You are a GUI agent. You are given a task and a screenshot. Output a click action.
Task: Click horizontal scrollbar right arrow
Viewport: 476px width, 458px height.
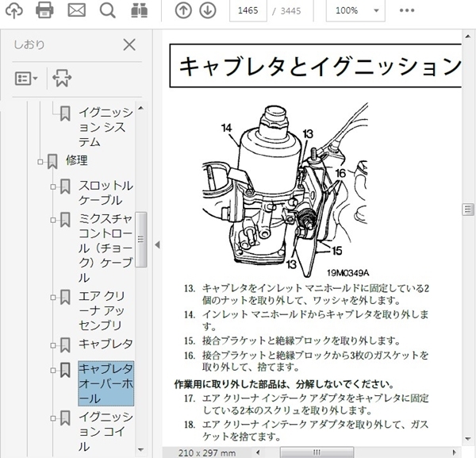coord(455,452)
